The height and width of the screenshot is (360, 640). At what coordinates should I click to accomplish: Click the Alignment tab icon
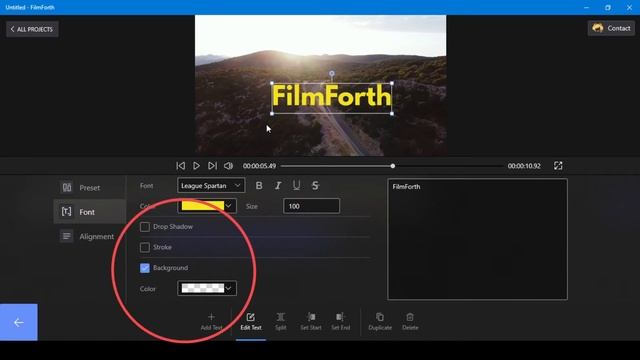pyautogui.click(x=67, y=236)
